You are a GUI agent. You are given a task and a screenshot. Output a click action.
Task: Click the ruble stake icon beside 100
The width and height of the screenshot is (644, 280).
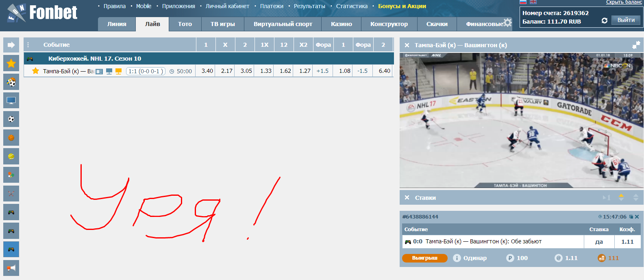510,258
